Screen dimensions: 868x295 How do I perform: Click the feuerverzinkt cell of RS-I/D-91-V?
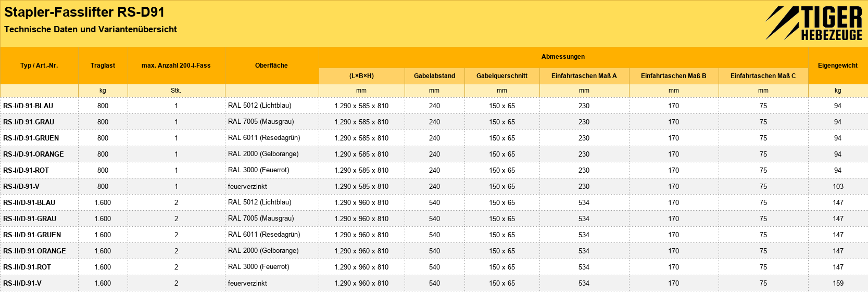[247, 186]
